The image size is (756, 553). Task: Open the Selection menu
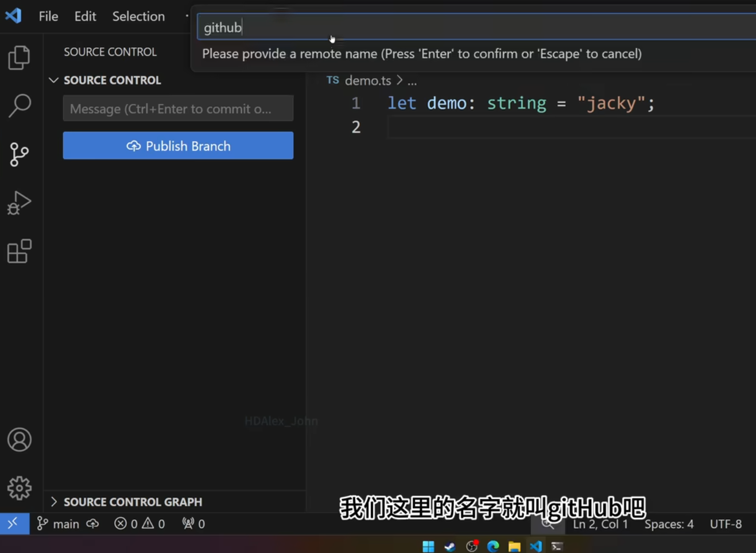(x=138, y=16)
